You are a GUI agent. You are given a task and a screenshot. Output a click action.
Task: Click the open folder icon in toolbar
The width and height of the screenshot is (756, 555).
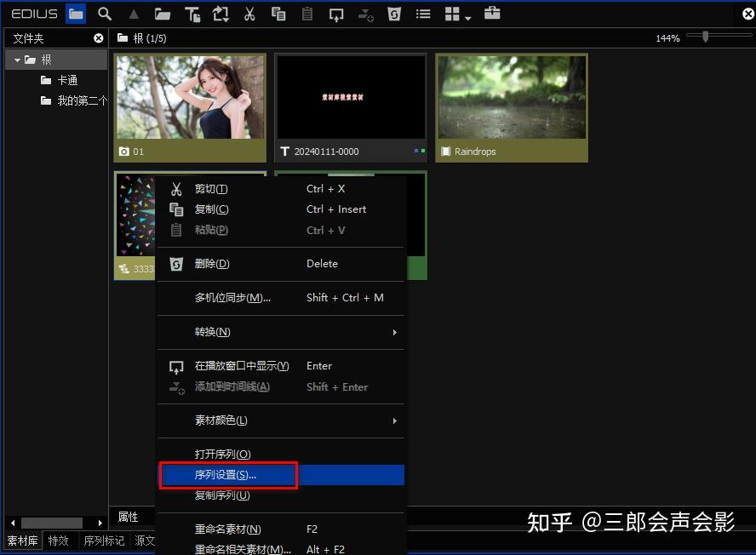click(x=162, y=14)
